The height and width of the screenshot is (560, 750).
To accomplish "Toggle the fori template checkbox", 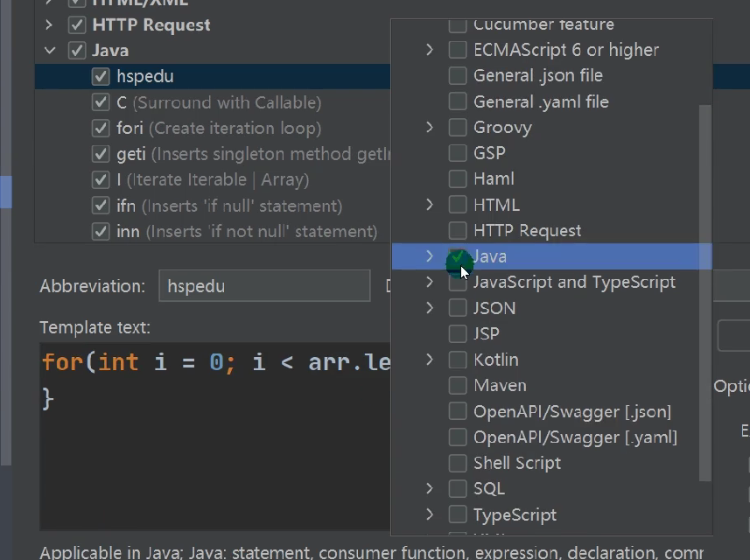I will (x=101, y=129).
